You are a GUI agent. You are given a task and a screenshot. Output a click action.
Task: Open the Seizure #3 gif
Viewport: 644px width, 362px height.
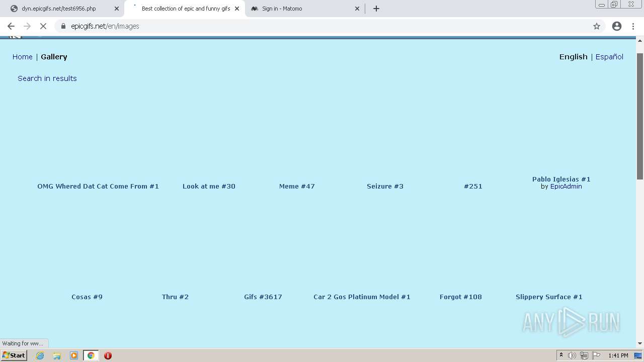coord(385,186)
